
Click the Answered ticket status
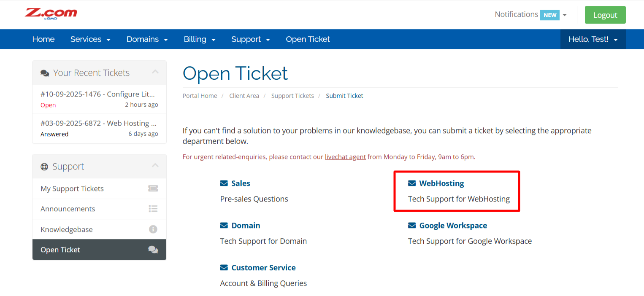click(x=54, y=134)
